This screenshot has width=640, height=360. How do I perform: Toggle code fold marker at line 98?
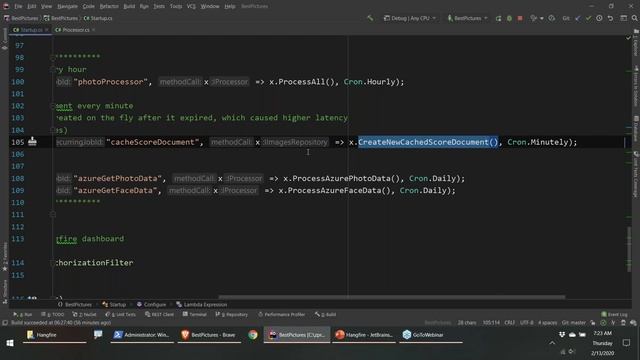click(53, 58)
